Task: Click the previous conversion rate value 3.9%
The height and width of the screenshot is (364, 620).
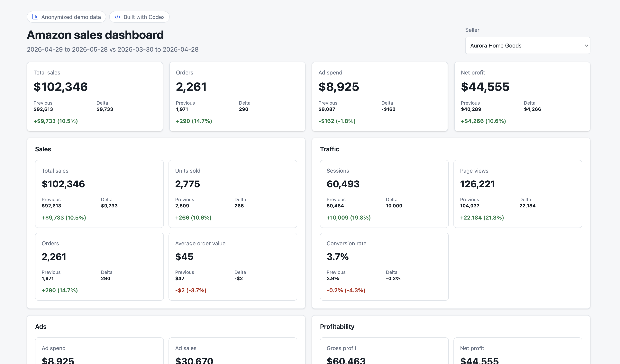Action: (333, 278)
